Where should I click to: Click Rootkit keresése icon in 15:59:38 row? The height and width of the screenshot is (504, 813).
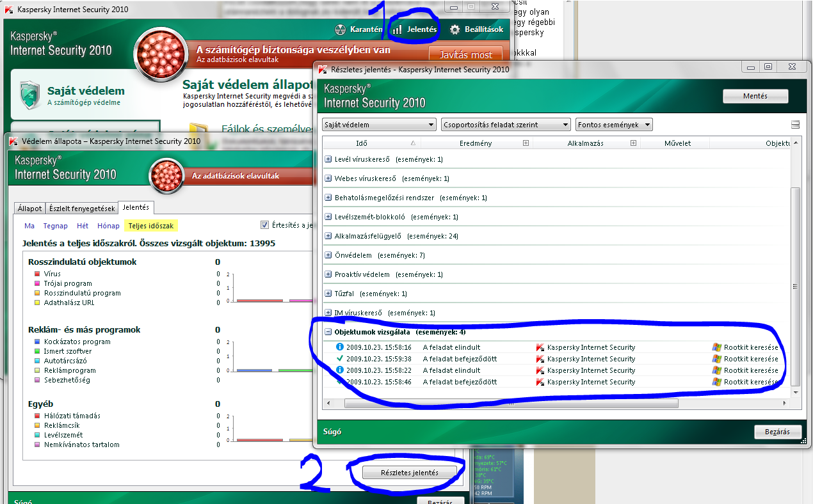pos(717,359)
